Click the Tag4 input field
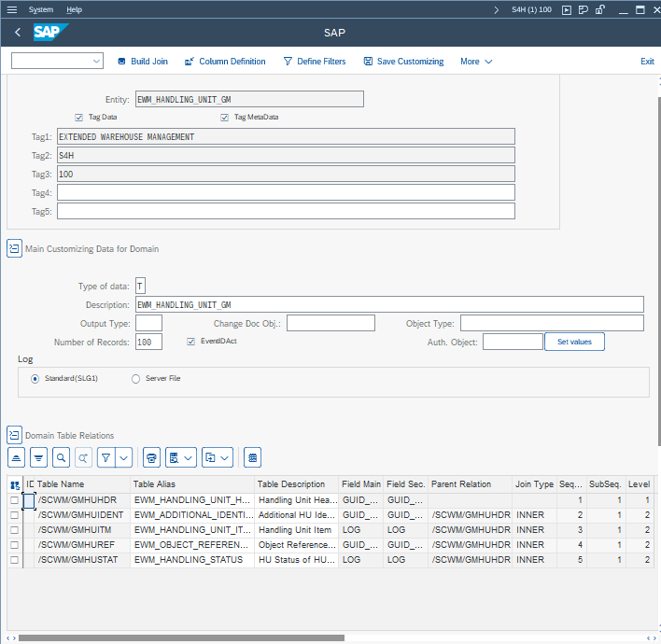661x644 pixels. pyautogui.click(x=286, y=192)
